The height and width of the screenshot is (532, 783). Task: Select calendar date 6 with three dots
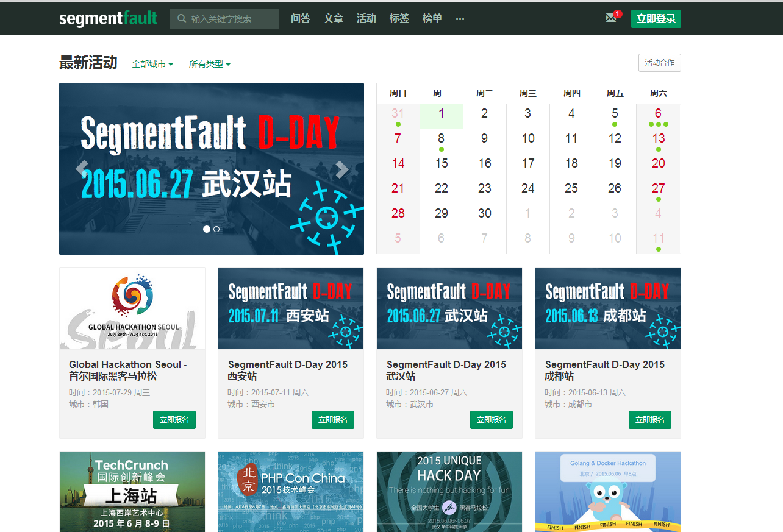(x=659, y=116)
